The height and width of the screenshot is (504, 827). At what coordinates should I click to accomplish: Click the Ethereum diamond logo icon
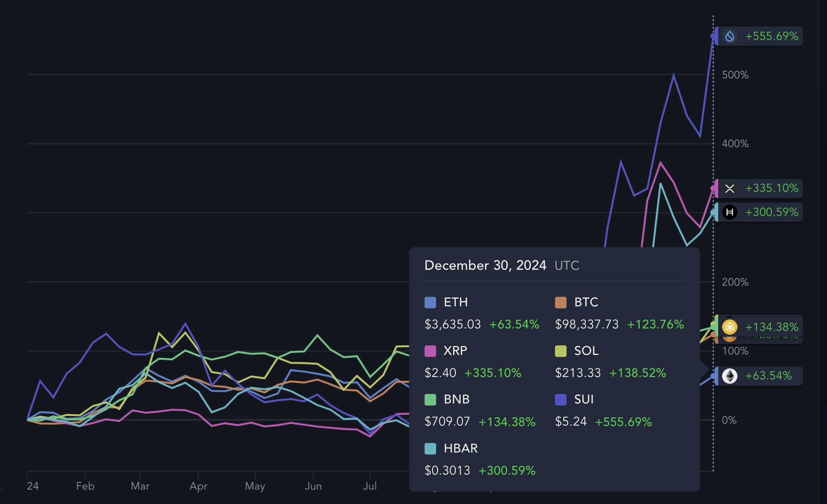point(730,376)
